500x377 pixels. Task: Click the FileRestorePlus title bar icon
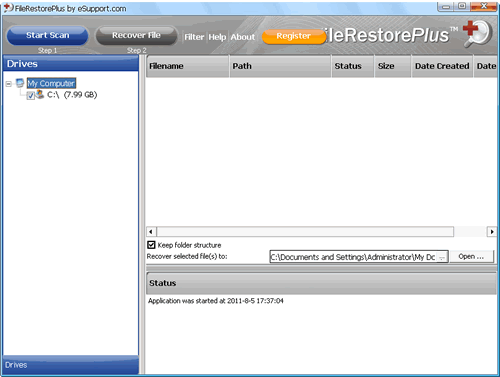click(8, 8)
